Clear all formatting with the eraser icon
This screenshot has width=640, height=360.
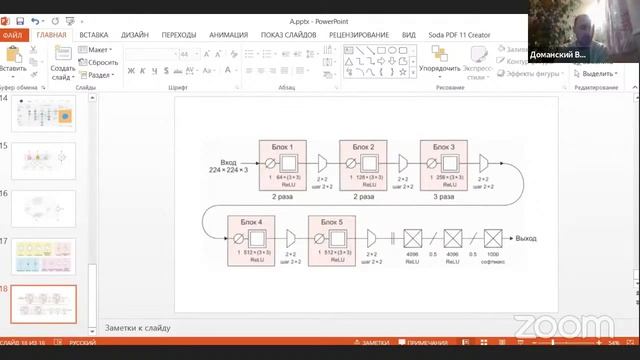pyautogui.click(x=234, y=54)
